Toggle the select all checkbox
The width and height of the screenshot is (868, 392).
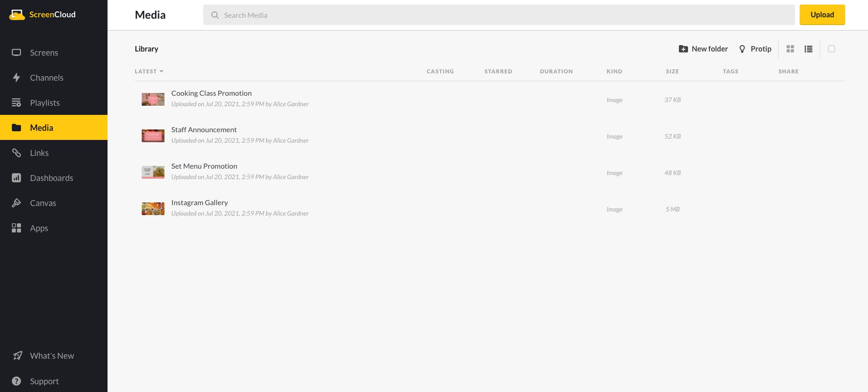click(x=832, y=49)
